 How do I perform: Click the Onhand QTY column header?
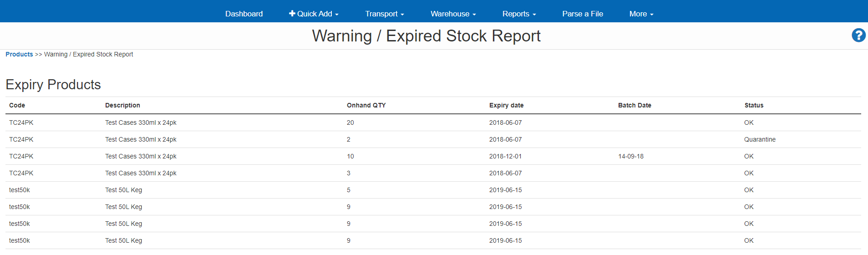tap(366, 105)
